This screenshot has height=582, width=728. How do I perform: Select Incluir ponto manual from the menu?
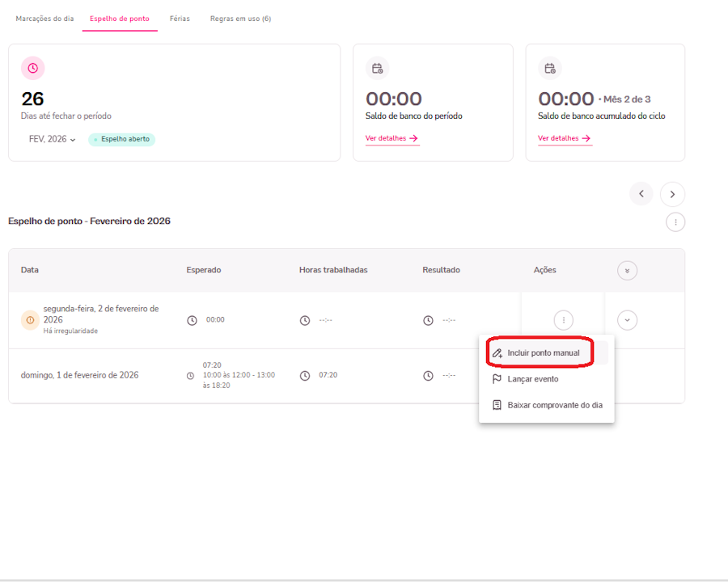pos(543,353)
